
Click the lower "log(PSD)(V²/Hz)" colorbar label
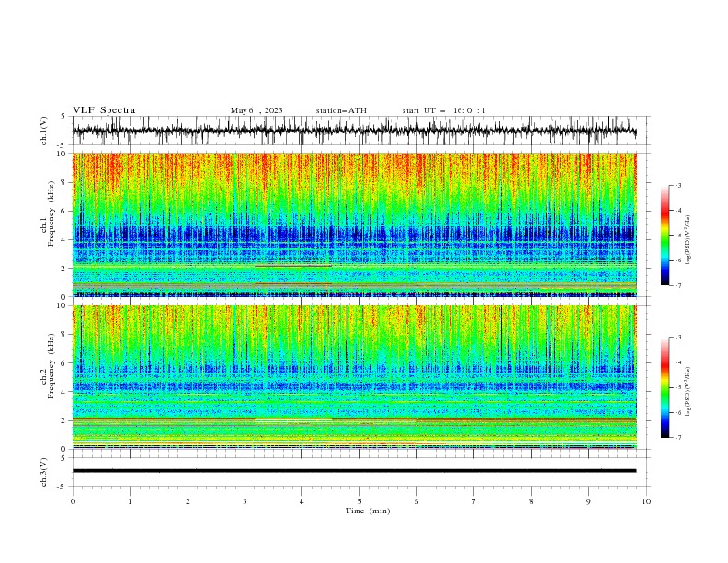coord(688,391)
